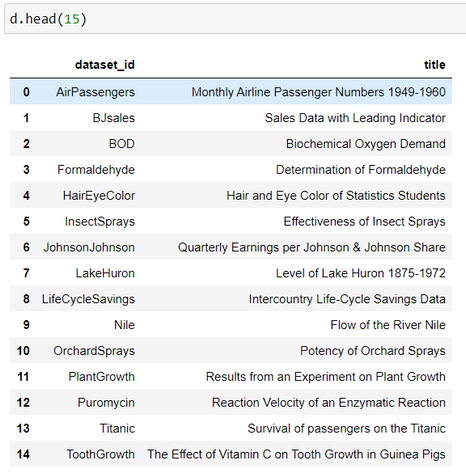Image resolution: width=466 pixels, height=473 pixels.
Task: Select the Nile dataset cell
Action: point(124,325)
